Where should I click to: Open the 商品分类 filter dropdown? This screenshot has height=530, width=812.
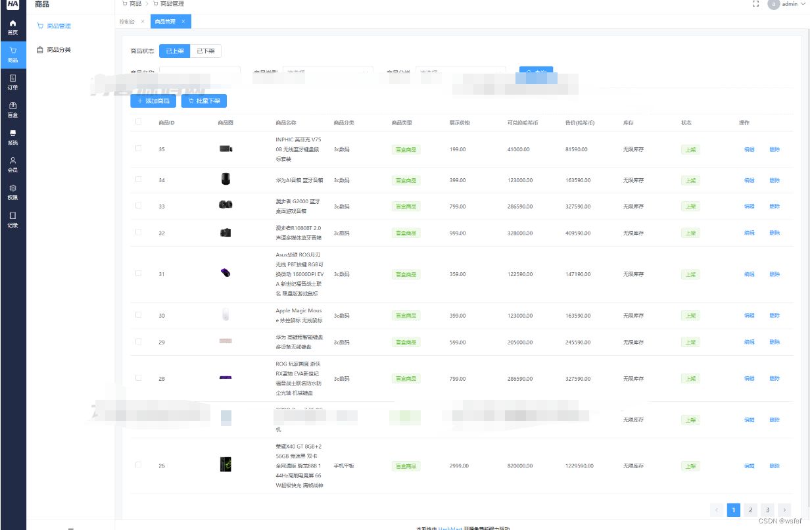[460, 72]
